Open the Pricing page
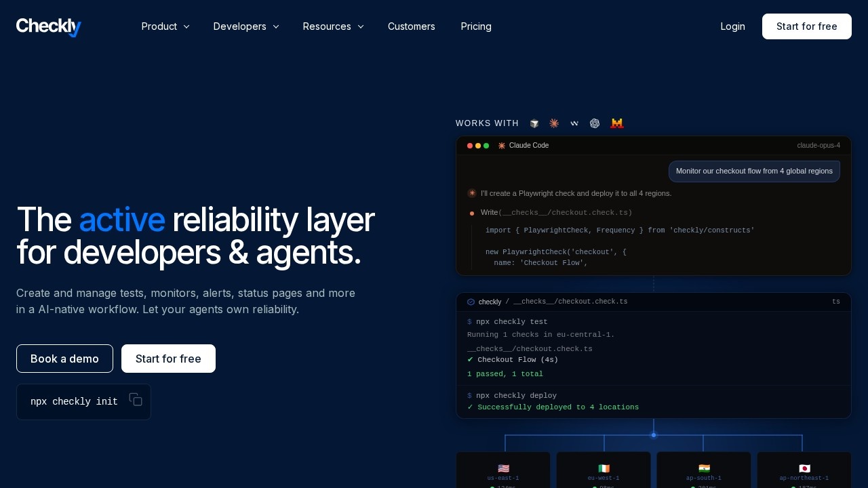 [476, 26]
